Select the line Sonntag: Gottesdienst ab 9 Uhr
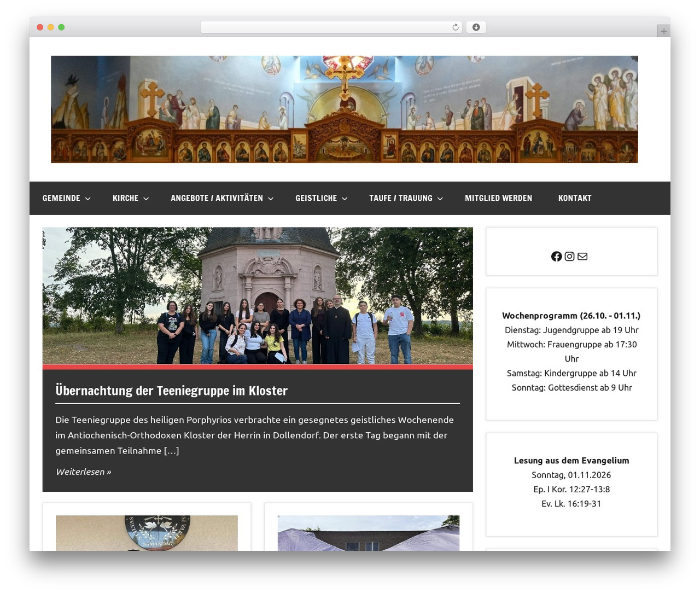The width and height of the screenshot is (700, 593). click(x=571, y=387)
